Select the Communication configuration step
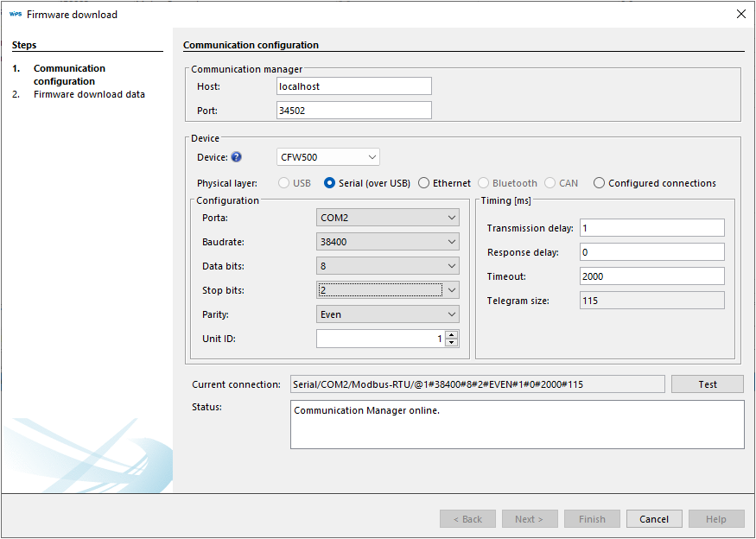The height and width of the screenshot is (539, 756). pos(69,73)
